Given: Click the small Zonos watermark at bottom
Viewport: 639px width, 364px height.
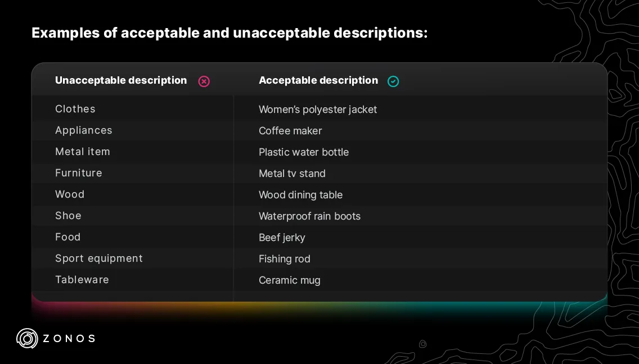Looking at the screenshot, I should pos(423,344).
